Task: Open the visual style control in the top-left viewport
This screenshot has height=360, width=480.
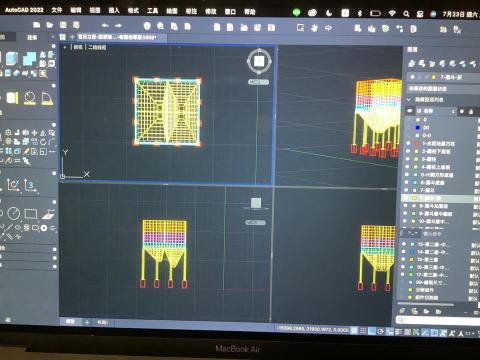Action: [x=97, y=47]
